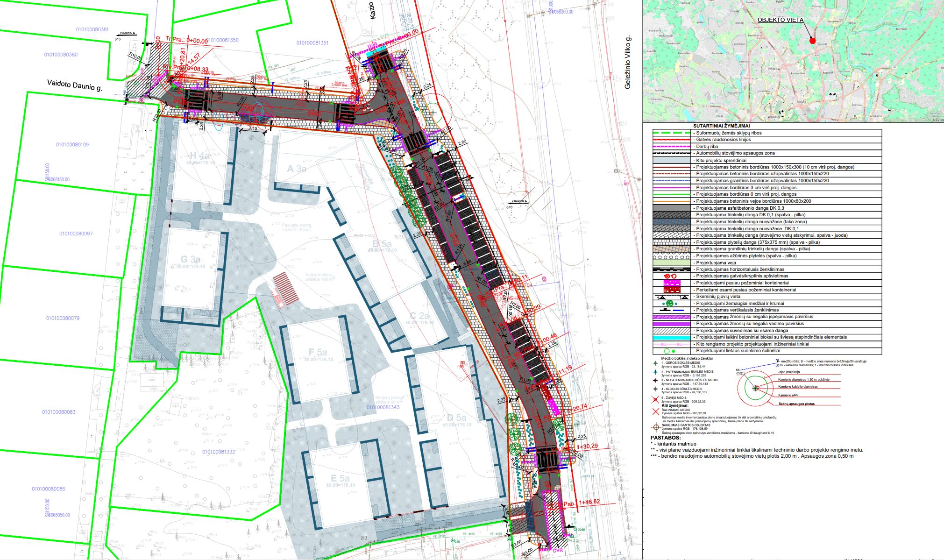Click the protected nature object crosshair symbol
Viewport: 944px width, 560px height.
pyautogui.click(x=655, y=426)
